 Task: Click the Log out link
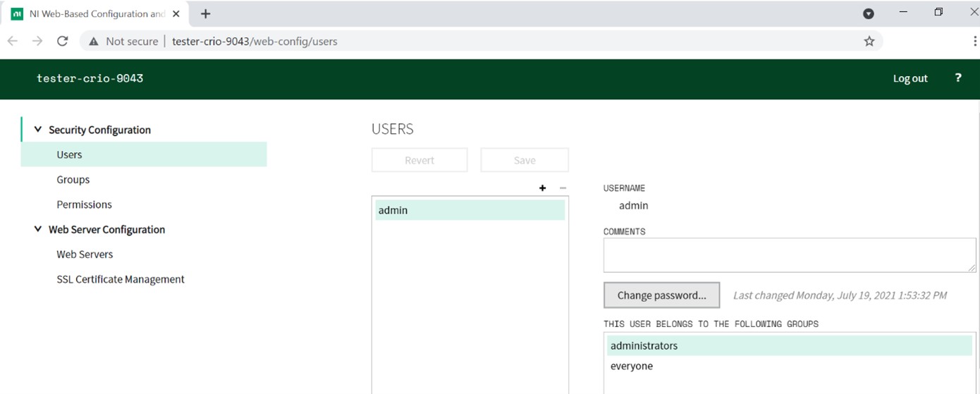[909, 78]
